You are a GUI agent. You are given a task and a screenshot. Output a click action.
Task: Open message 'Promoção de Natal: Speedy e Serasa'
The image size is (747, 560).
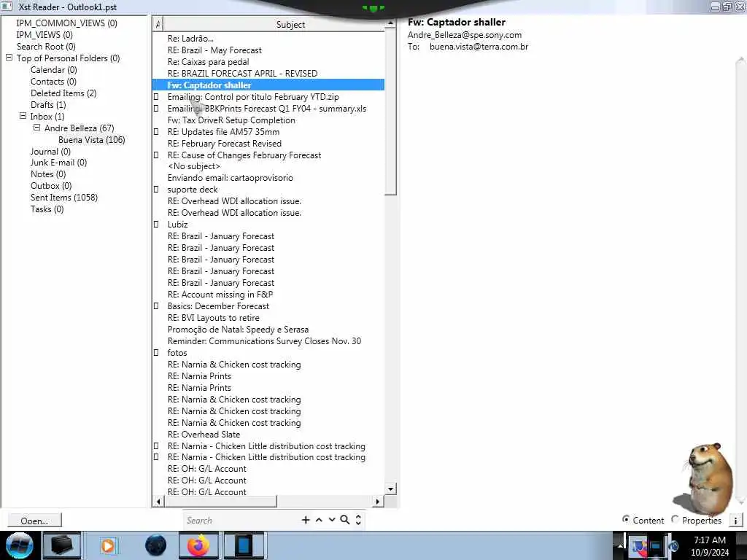[x=238, y=330]
